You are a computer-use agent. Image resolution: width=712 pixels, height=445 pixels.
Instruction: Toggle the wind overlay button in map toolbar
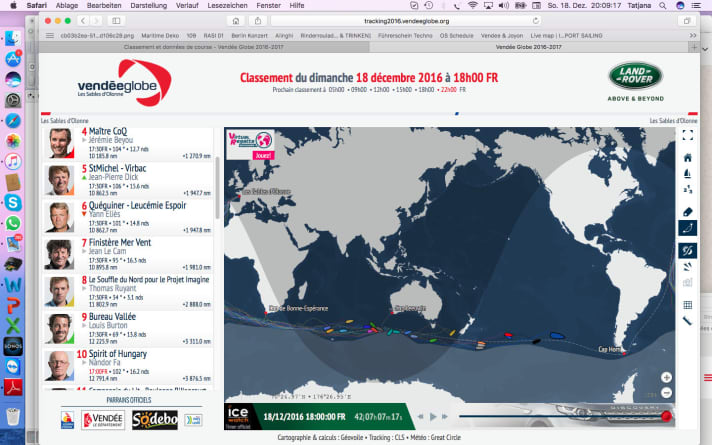tap(687, 250)
